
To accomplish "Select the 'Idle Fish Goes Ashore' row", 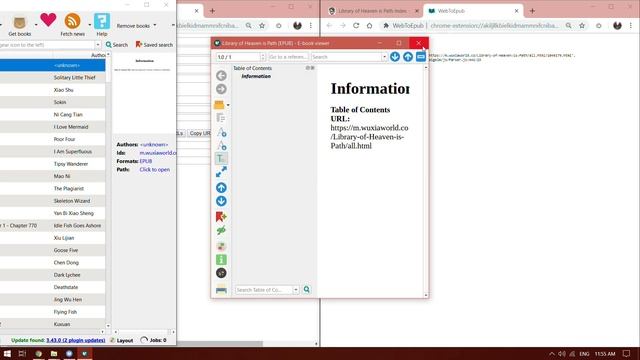I will (x=53, y=225).
